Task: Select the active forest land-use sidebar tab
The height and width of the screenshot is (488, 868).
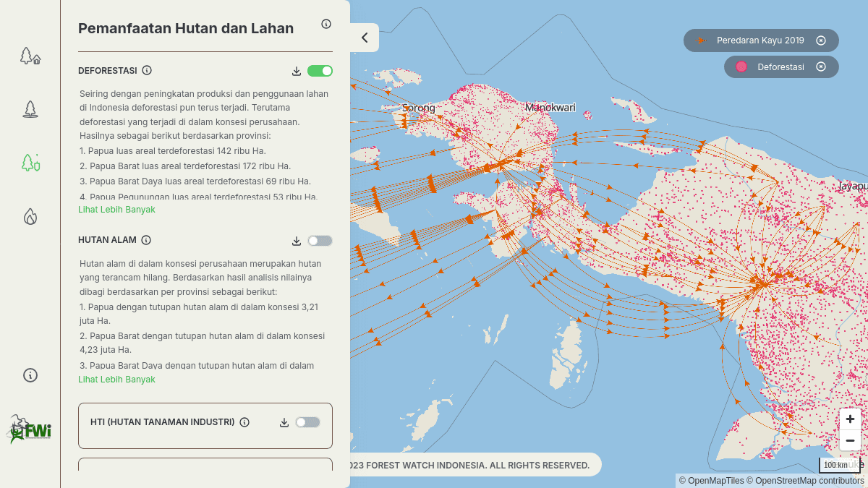Action: click(30, 163)
